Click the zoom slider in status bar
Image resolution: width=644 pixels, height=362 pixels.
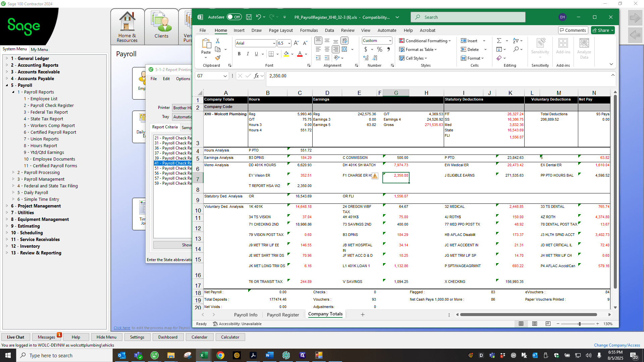579,324
